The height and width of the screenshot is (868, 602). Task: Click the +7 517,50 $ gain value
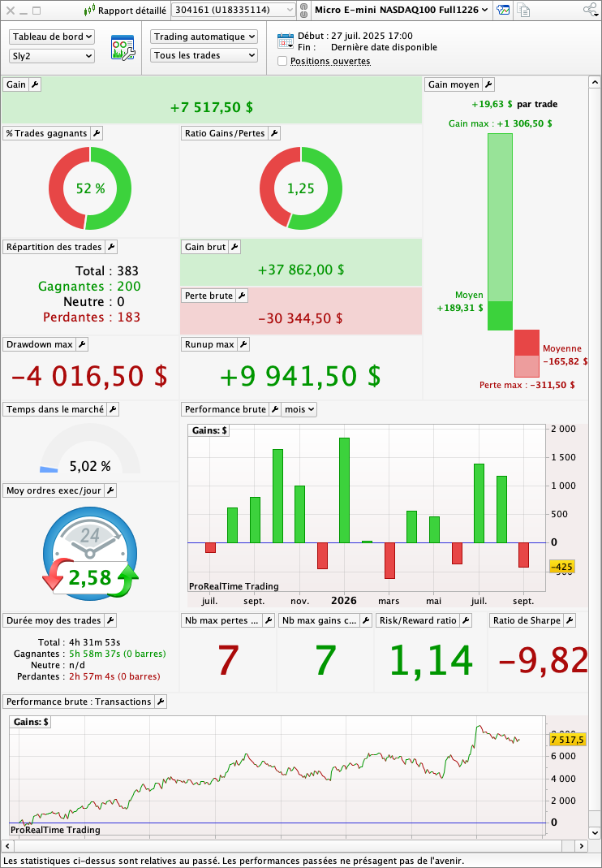[212, 107]
